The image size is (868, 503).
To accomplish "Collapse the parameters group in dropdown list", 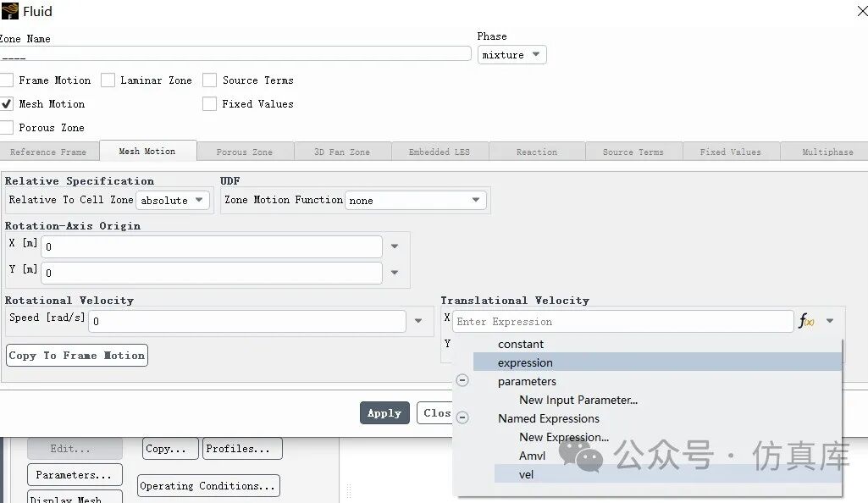I will coord(462,380).
